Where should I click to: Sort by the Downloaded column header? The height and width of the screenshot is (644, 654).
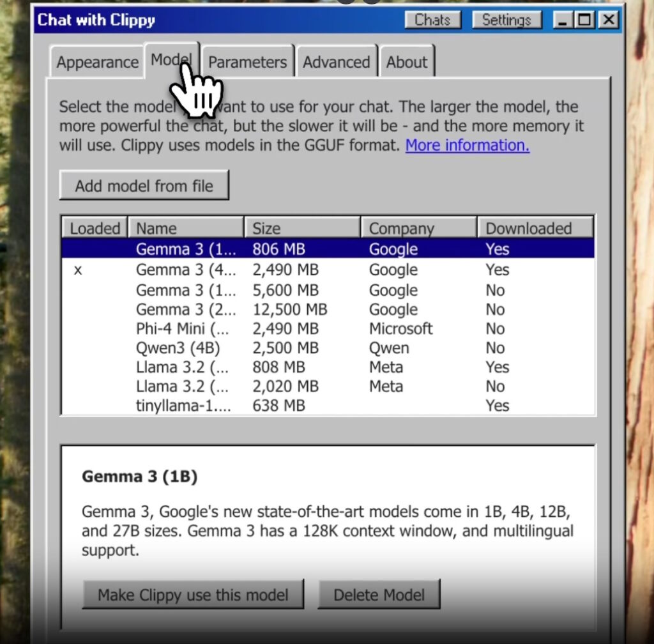tap(536, 228)
